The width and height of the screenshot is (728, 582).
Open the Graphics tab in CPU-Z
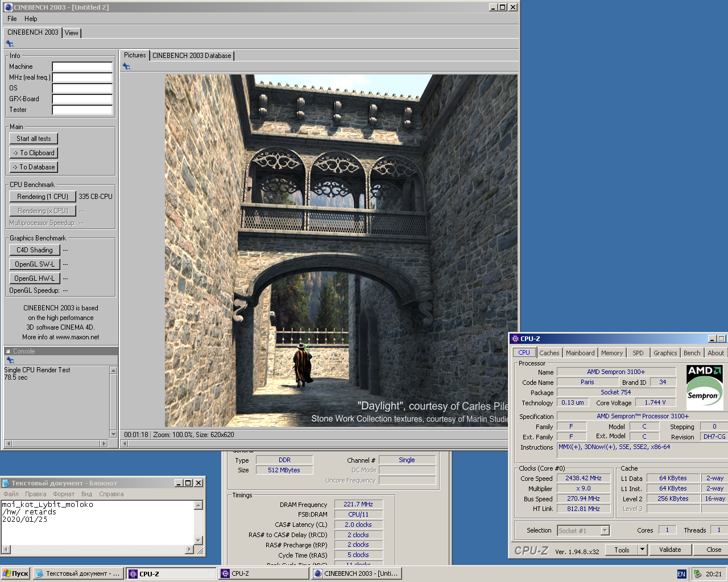coord(665,353)
